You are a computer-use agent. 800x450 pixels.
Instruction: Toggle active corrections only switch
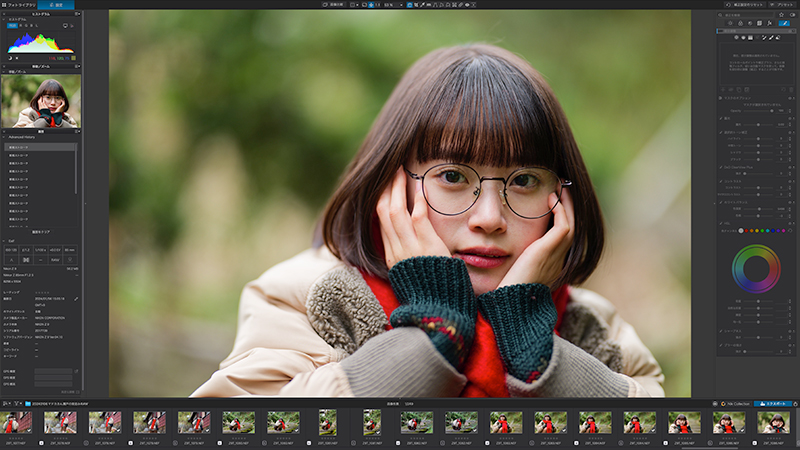pyautogui.click(x=792, y=15)
